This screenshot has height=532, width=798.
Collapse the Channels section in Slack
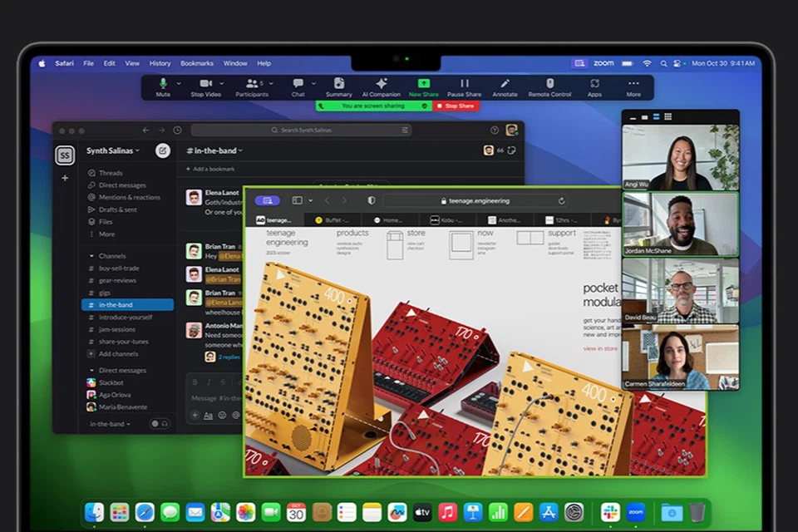pos(91,255)
